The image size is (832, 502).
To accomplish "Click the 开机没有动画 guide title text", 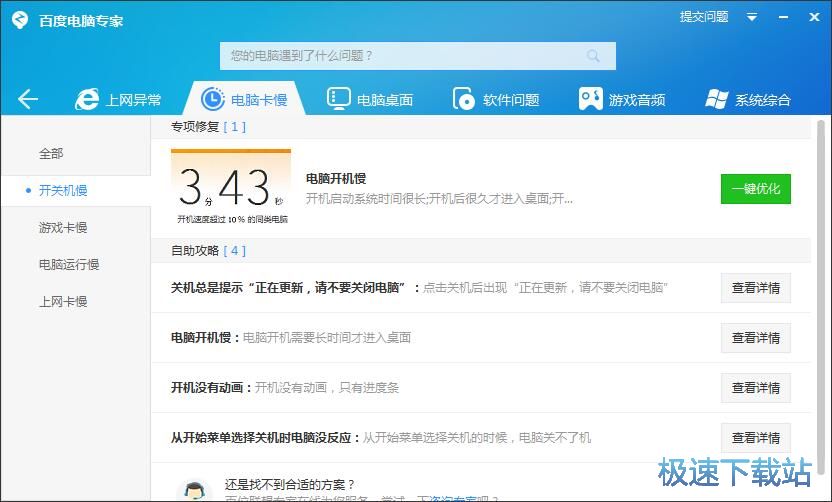I will tap(211, 388).
